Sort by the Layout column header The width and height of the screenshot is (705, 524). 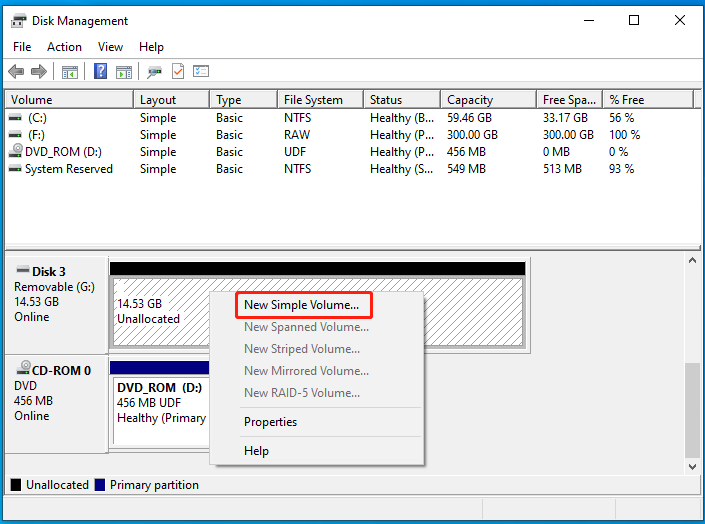tap(171, 99)
